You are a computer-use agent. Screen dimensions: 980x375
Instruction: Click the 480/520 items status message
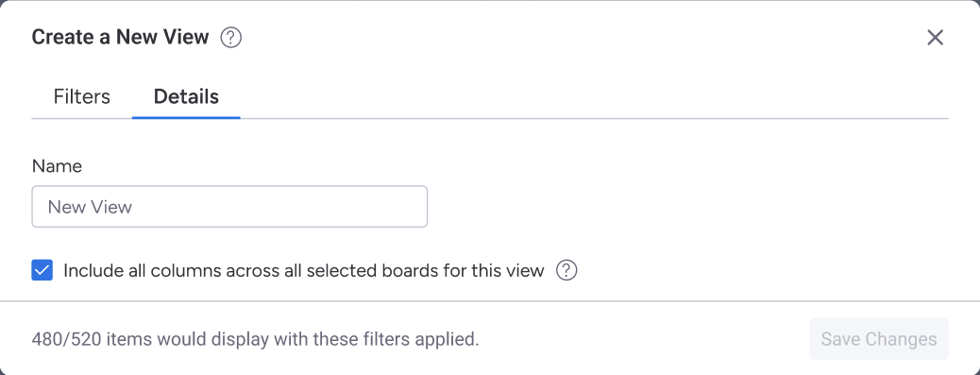pos(255,339)
